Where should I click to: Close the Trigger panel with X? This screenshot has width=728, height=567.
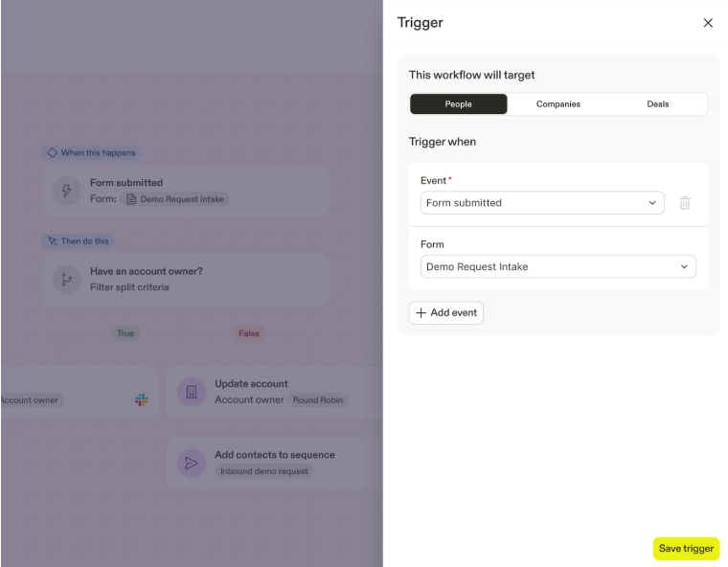[x=708, y=23]
